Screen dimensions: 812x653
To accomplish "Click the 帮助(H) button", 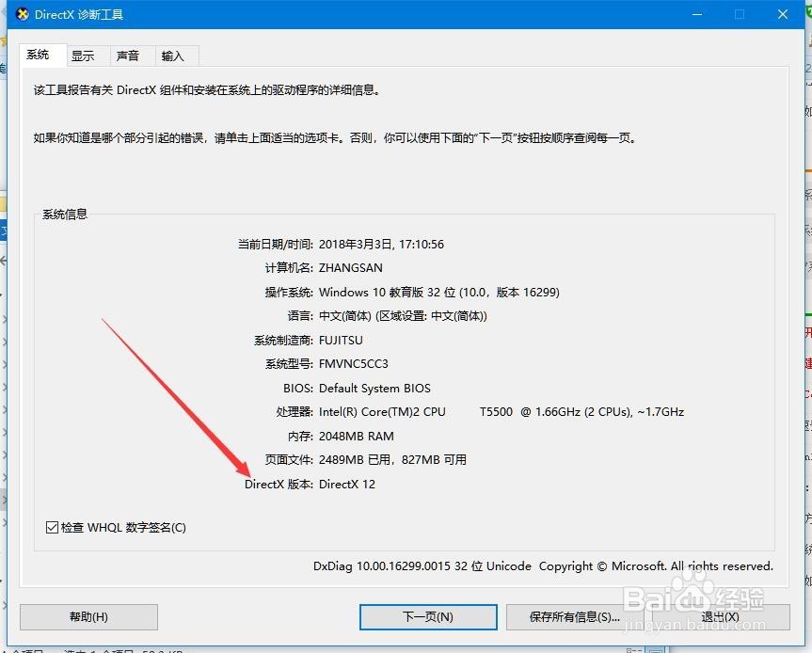I will pos(88,616).
